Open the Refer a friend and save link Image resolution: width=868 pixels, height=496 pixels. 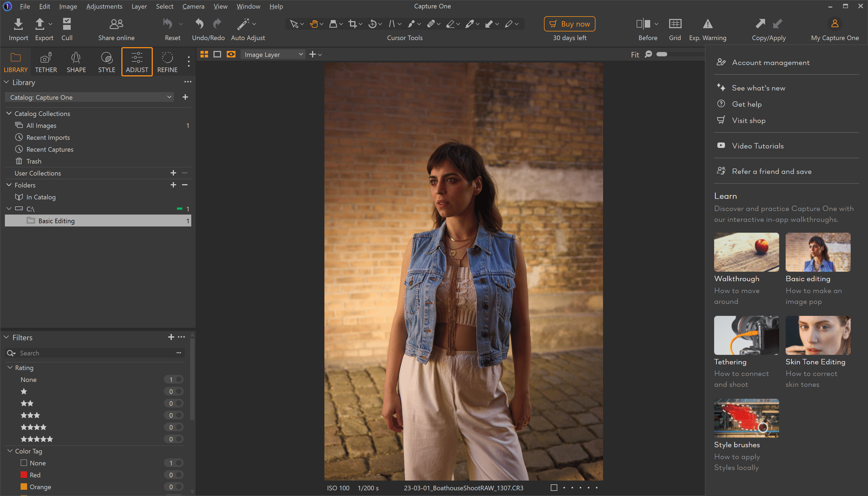click(x=771, y=171)
